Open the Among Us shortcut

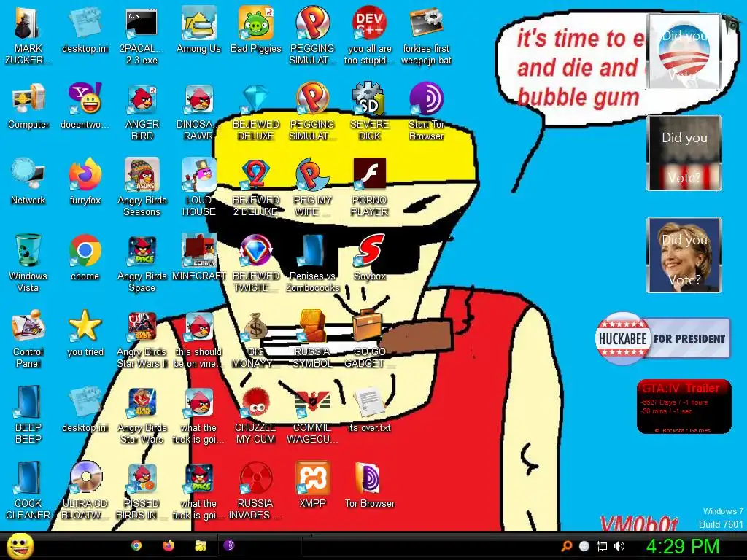tap(198, 30)
